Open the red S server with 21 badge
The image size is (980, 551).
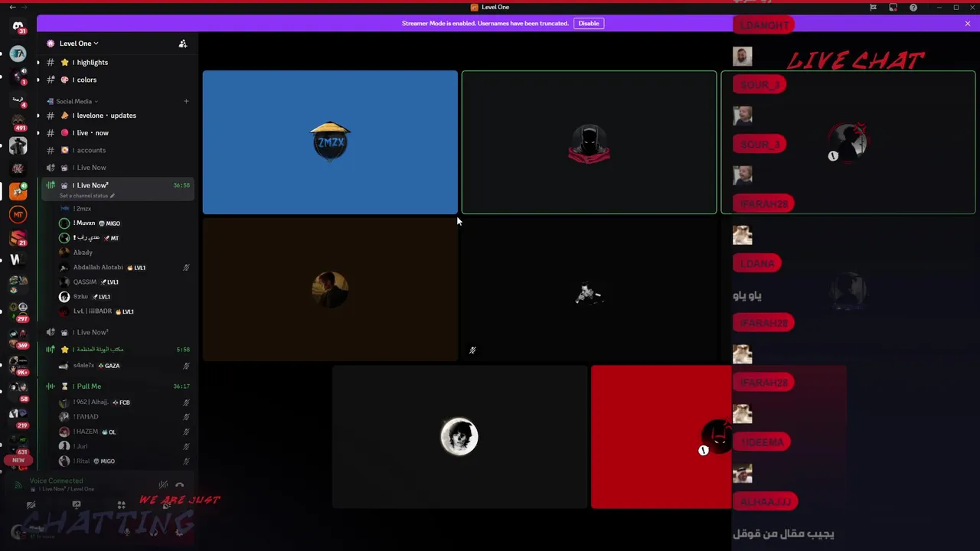coord(18,238)
